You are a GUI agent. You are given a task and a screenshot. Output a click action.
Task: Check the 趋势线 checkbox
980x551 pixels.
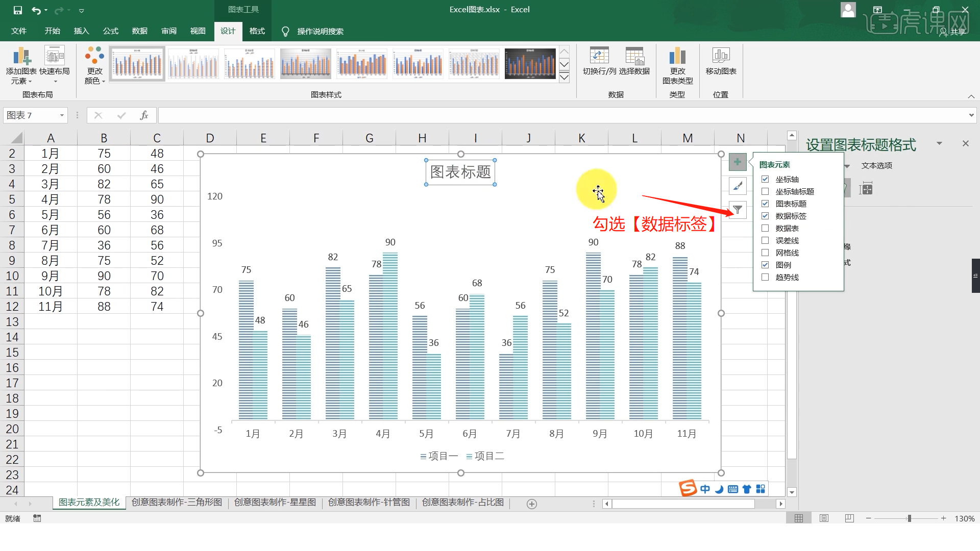(x=765, y=277)
